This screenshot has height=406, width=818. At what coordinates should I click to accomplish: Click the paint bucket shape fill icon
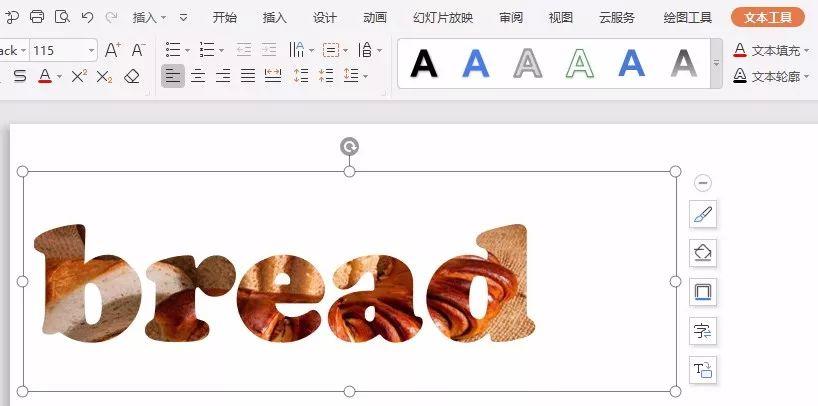click(703, 253)
